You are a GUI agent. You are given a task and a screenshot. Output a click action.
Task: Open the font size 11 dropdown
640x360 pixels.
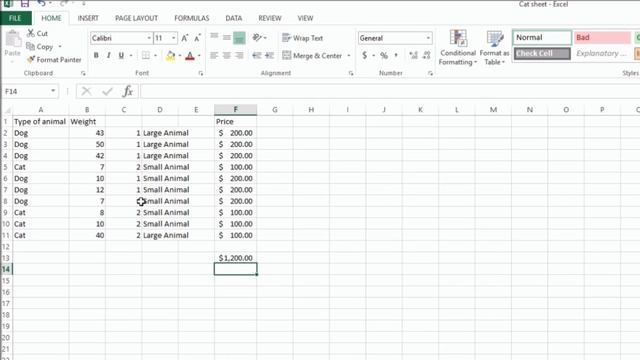click(x=173, y=38)
